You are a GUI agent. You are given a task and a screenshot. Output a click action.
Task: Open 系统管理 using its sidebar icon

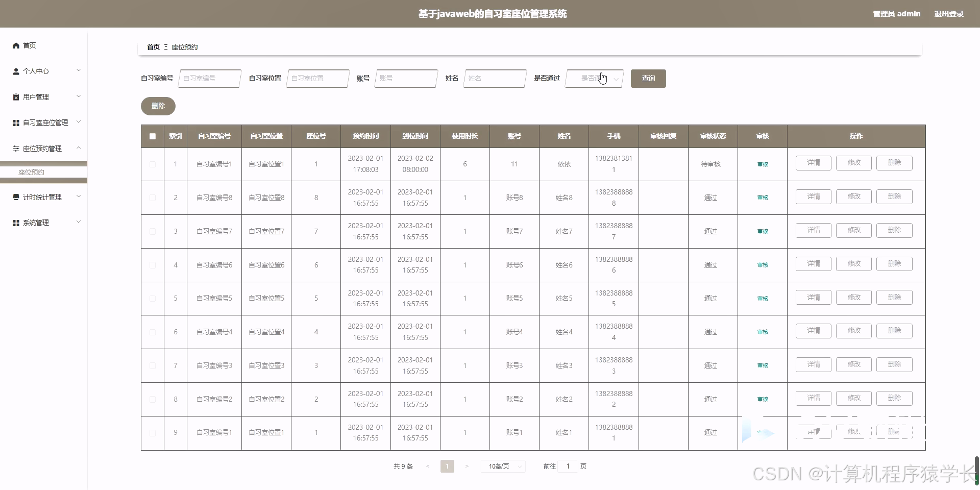(x=16, y=222)
